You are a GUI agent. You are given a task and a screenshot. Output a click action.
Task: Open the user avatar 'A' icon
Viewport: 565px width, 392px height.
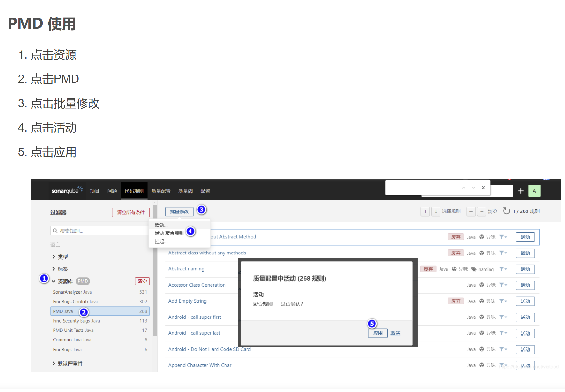534,190
